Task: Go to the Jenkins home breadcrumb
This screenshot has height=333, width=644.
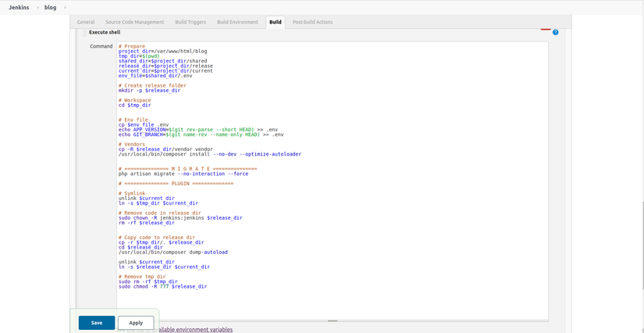Action: pos(17,7)
